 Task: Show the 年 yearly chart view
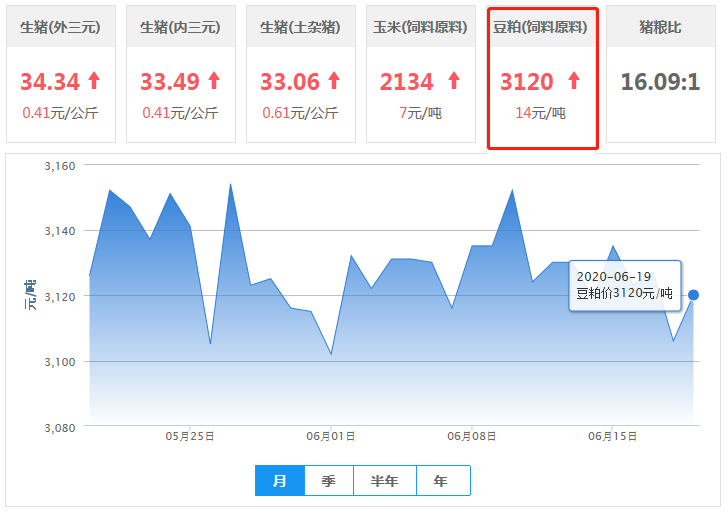[x=442, y=481]
